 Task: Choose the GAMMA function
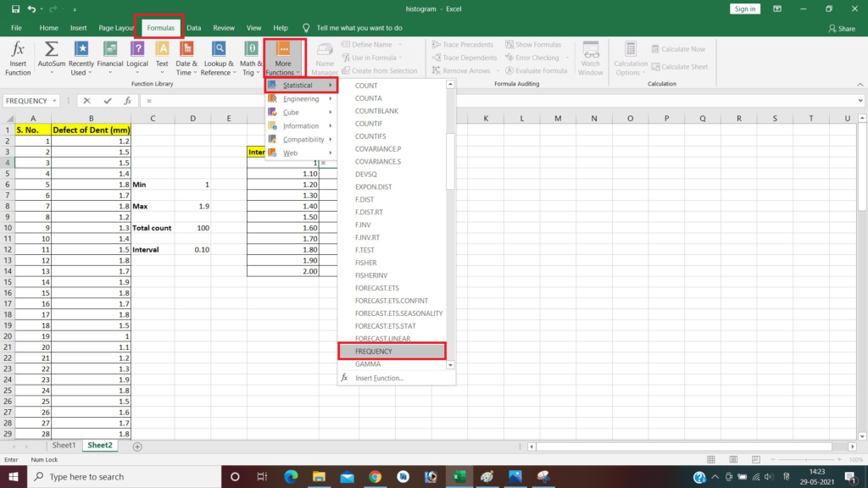[x=392, y=364]
